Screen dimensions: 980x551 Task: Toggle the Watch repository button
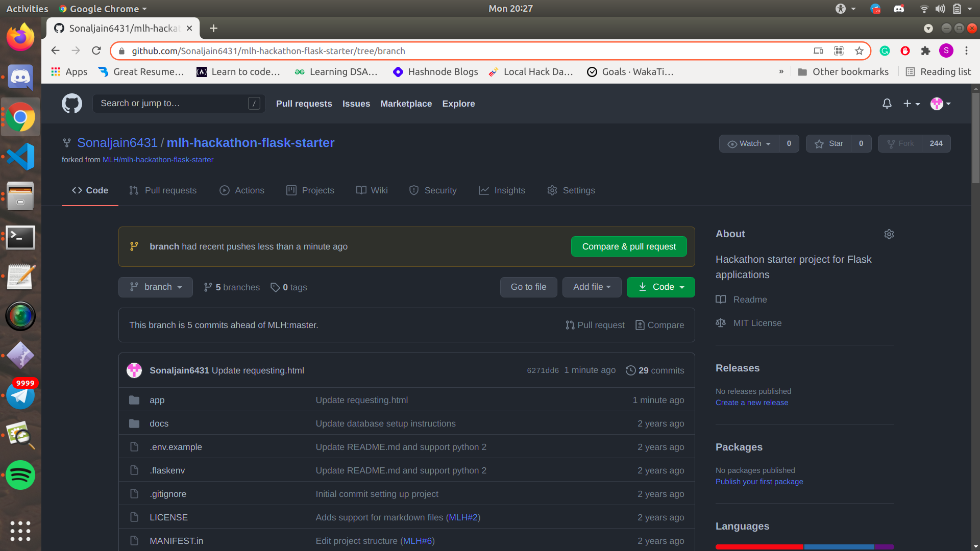(749, 144)
